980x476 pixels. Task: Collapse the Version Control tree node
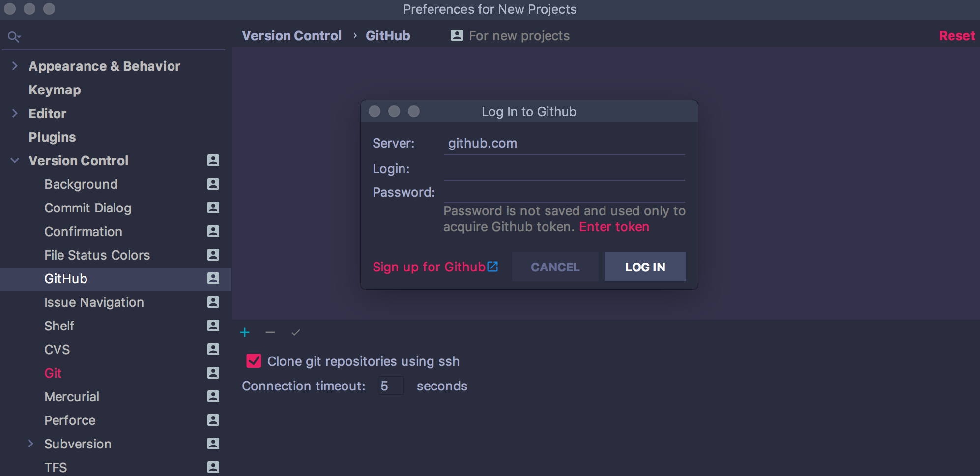(x=15, y=160)
